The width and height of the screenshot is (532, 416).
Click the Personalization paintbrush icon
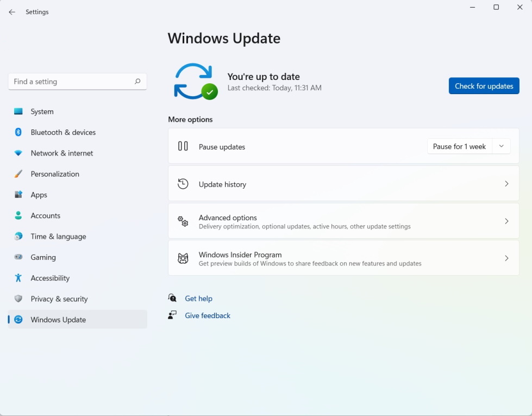tap(18, 174)
